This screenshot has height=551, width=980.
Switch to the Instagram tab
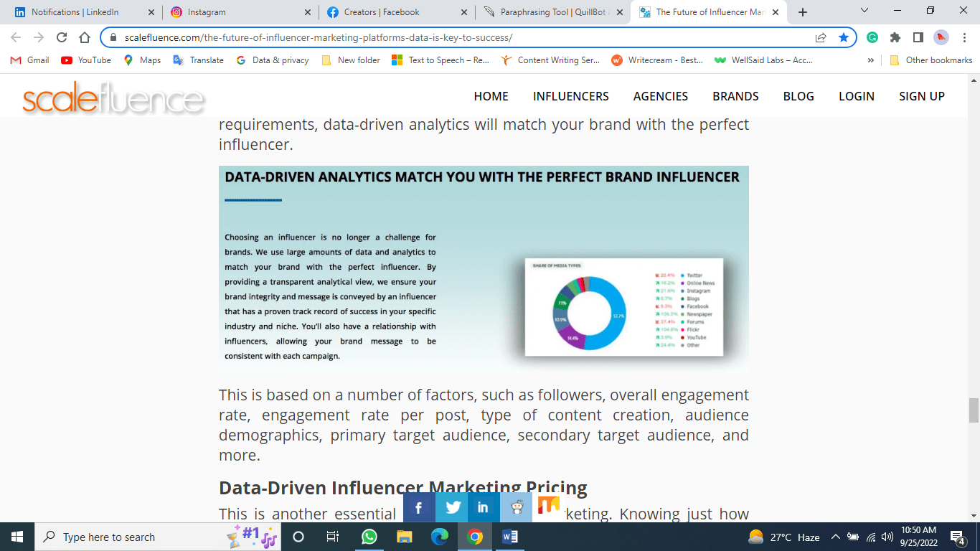(x=240, y=12)
